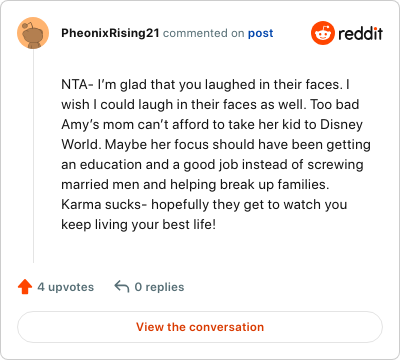400x360 pixels.
Task: Click the "4 upvotes" count label
Action: point(66,287)
